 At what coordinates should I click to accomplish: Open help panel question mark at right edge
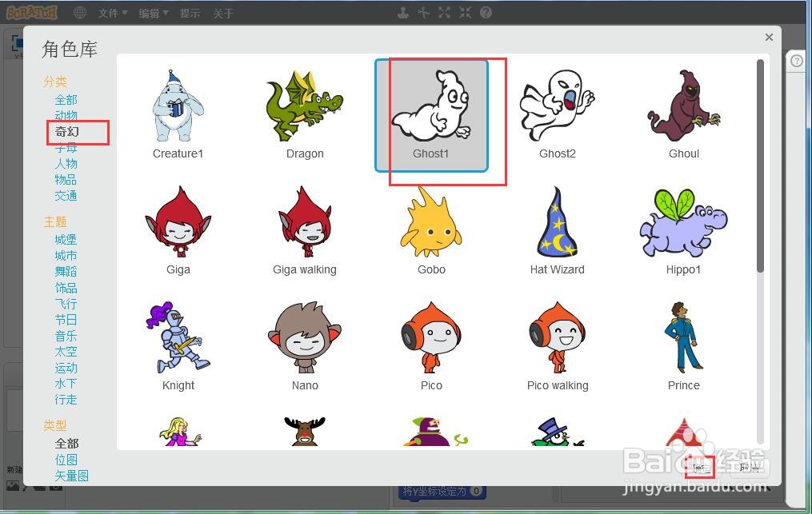pyautogui.click(x=797, y=61)
